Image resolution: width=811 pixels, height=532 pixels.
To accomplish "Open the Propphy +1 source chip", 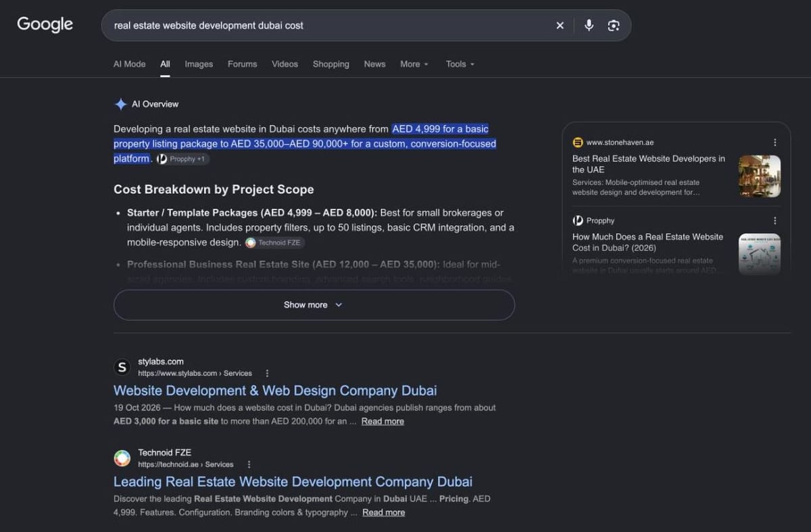I will pos(182,159).
